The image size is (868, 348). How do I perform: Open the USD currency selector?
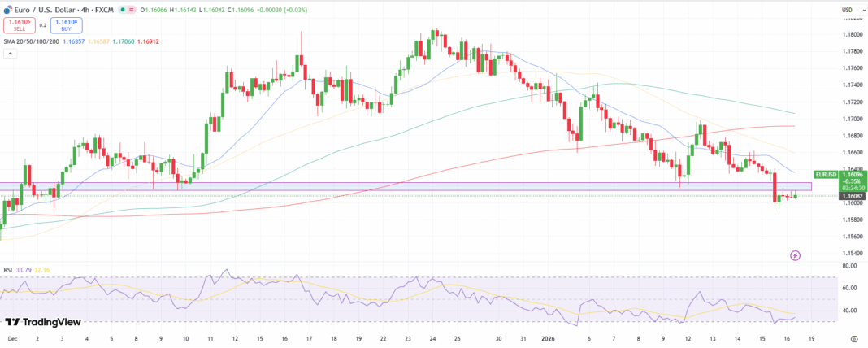point(847,10)
